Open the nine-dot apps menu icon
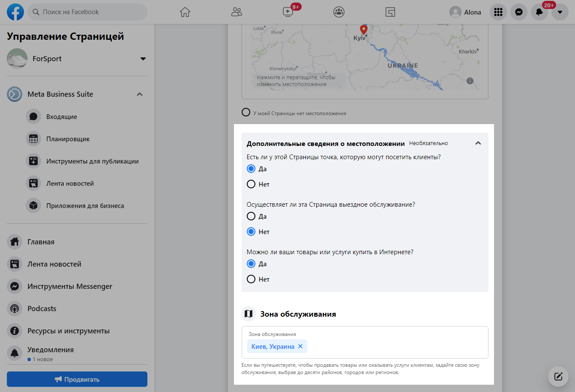The width and height of the screenshot is (575, 392). click(498, 12)
